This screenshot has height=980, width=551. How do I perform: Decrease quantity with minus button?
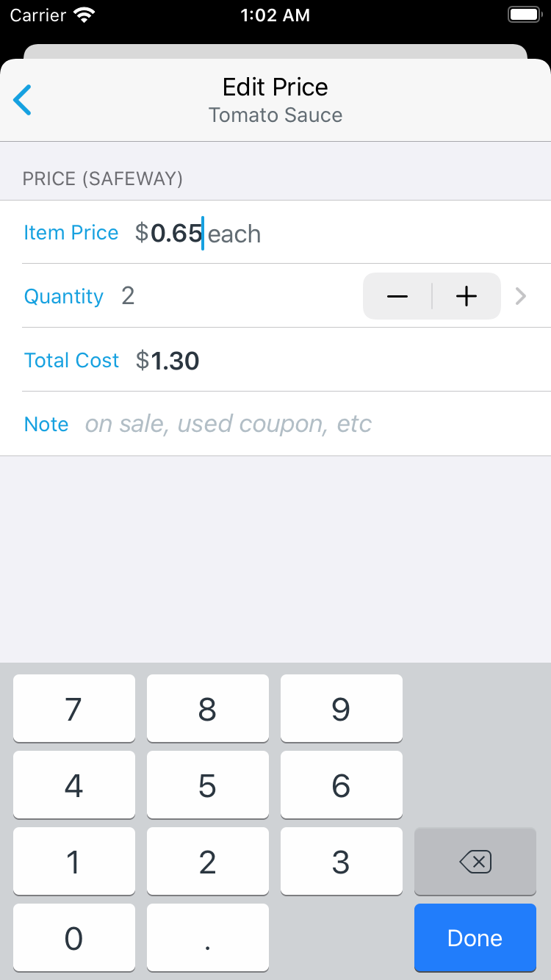(397, 296)
